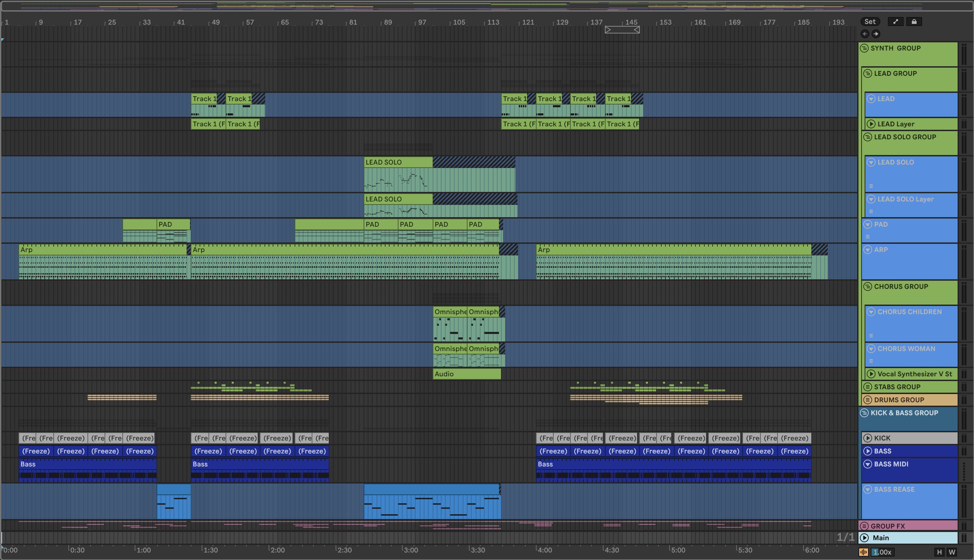Toggle automation mode button
Image resolution: width=974 pixels, height=560 pixels.
click(895, 22)
